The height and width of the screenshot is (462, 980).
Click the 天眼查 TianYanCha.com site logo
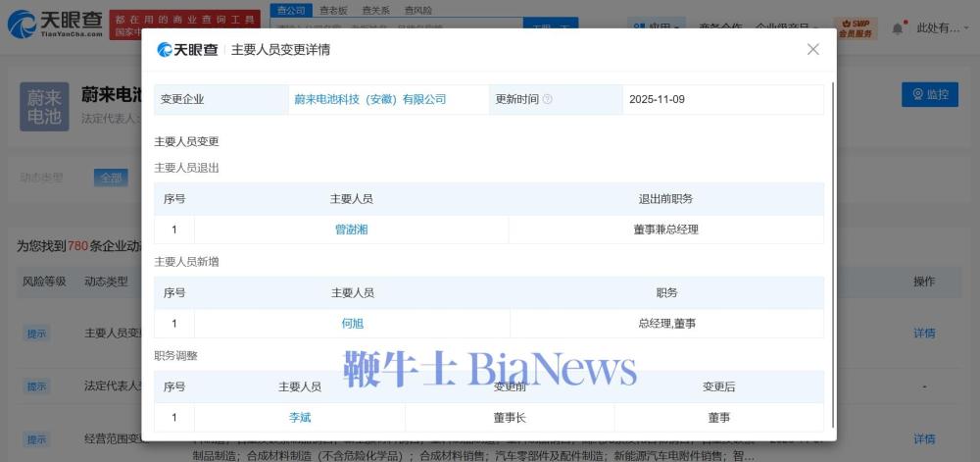[55, 24]
